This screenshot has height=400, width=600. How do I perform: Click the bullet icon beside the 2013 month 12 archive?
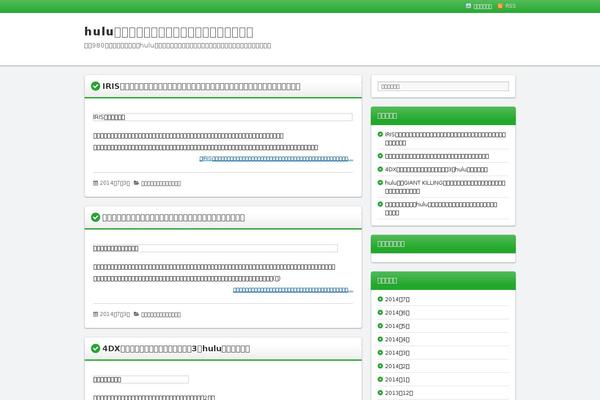pos(380,393)
